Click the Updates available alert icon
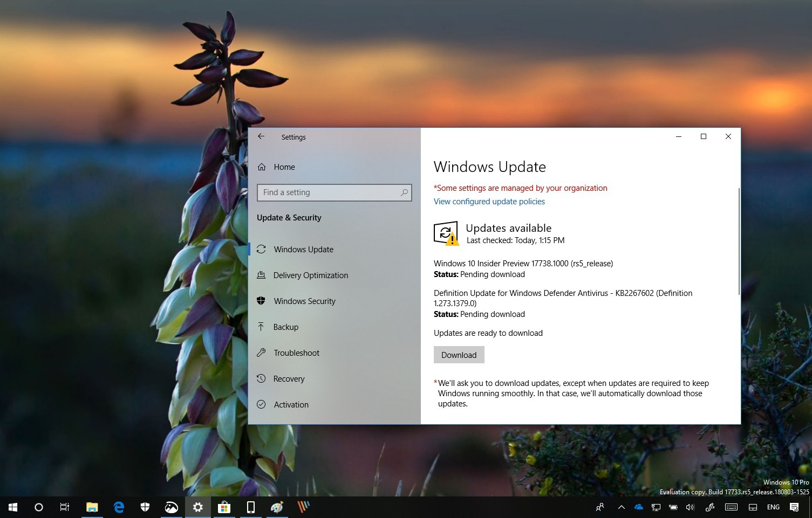 446,233
